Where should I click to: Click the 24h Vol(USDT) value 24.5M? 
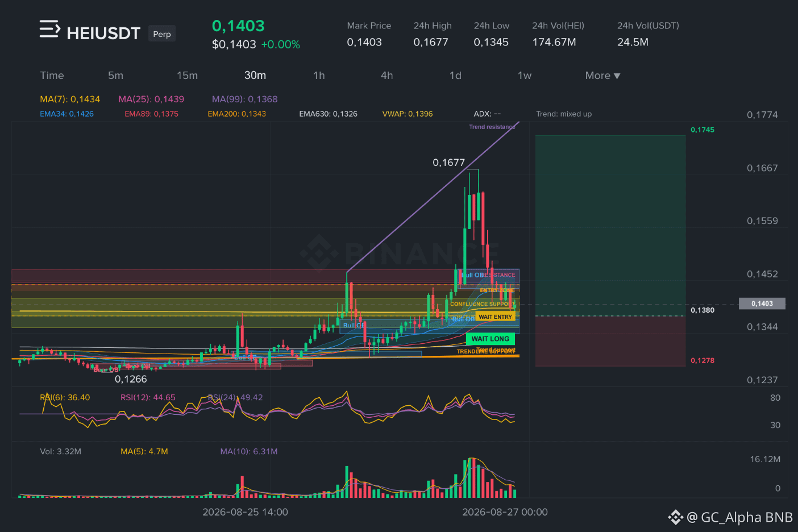tap(633, 43)
